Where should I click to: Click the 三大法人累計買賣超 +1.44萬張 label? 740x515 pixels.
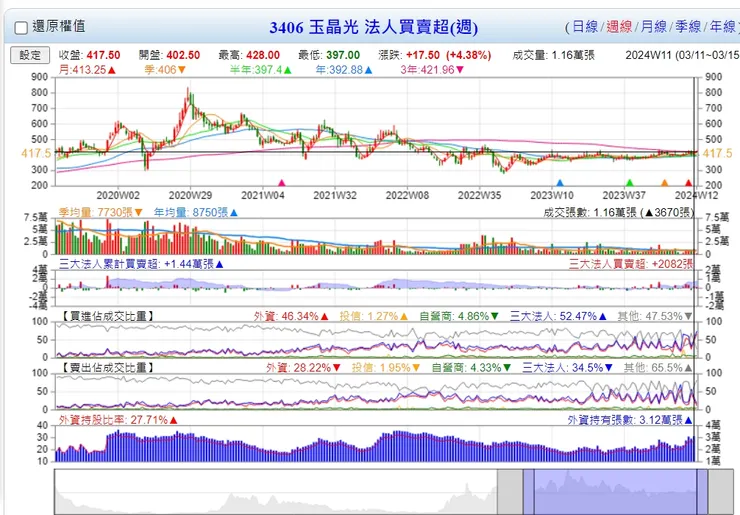(x=141, y=264)
